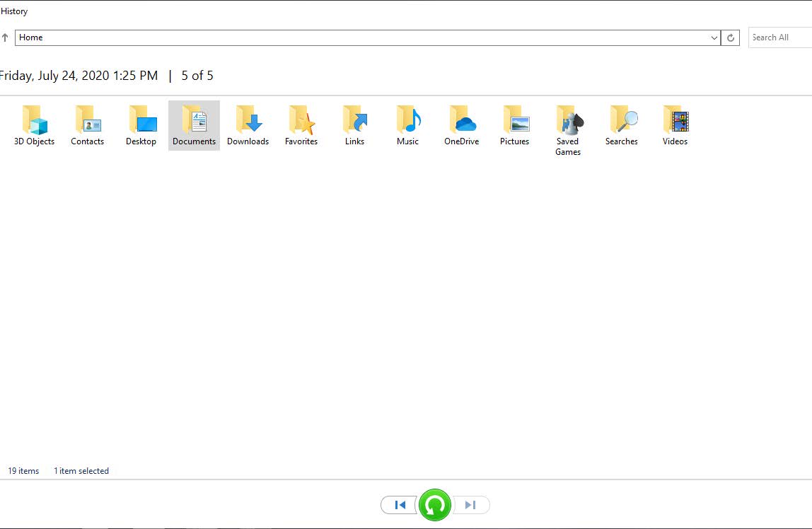Open the Contacts folder icon

[88, 121]
